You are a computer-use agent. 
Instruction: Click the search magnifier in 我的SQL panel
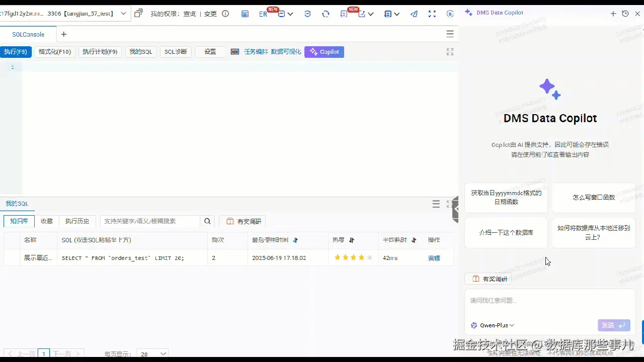pos(207,221)
